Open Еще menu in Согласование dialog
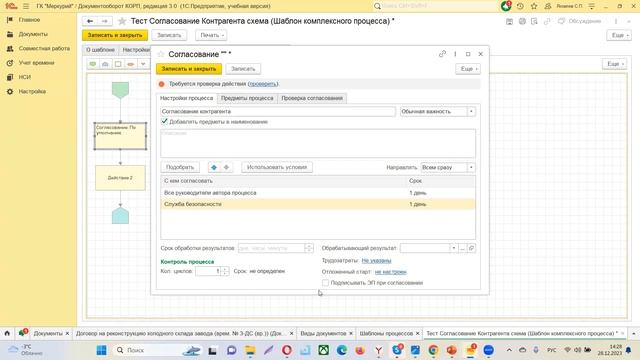Viewport: 640px width, 360px height. coord(468,69)
